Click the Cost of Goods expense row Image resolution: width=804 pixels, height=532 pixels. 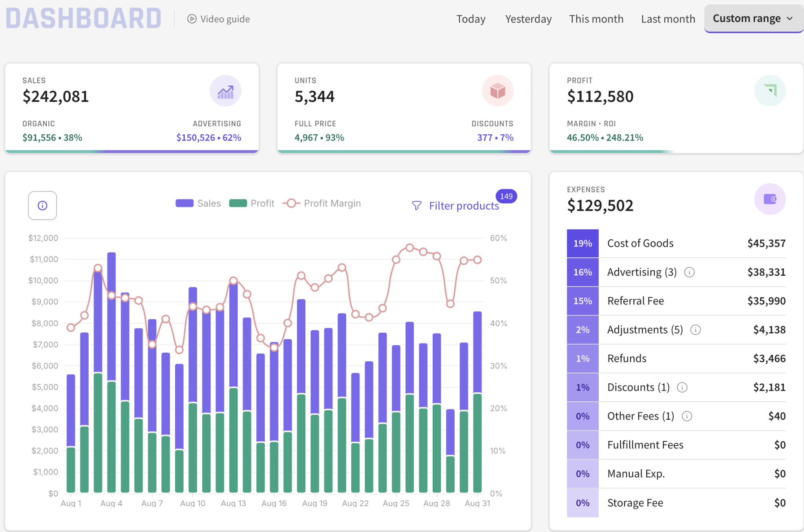point(676,243)
